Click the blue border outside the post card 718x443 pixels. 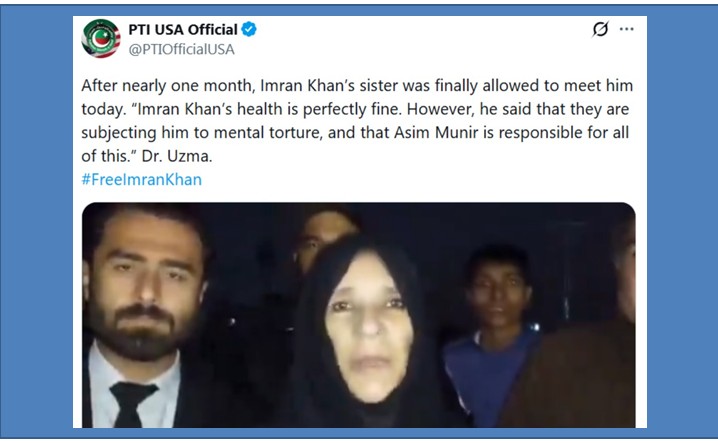[37, 220]
